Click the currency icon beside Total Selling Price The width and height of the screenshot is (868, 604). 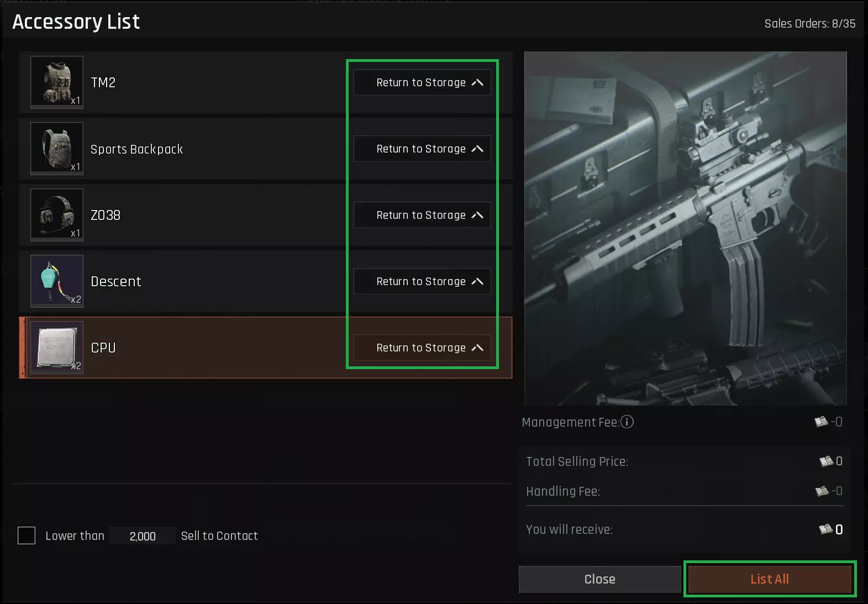826,461
